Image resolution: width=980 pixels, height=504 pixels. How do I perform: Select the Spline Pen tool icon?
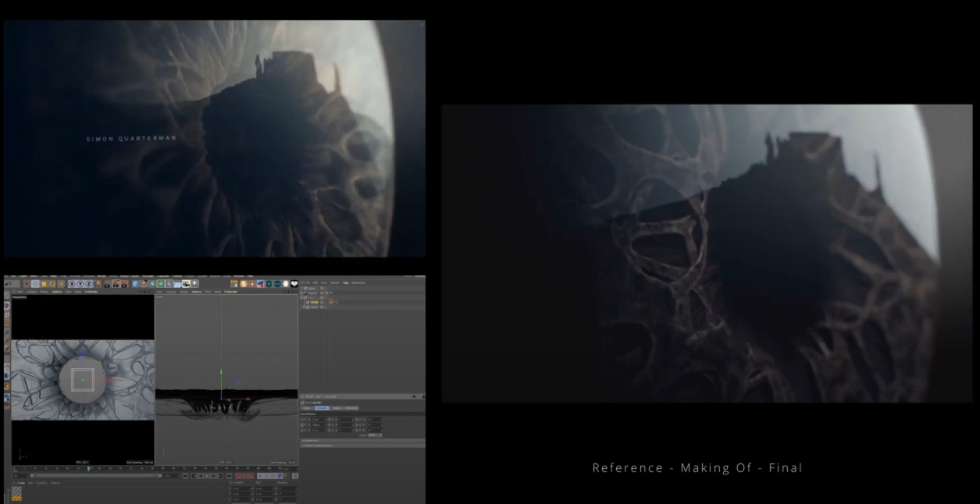144,284
